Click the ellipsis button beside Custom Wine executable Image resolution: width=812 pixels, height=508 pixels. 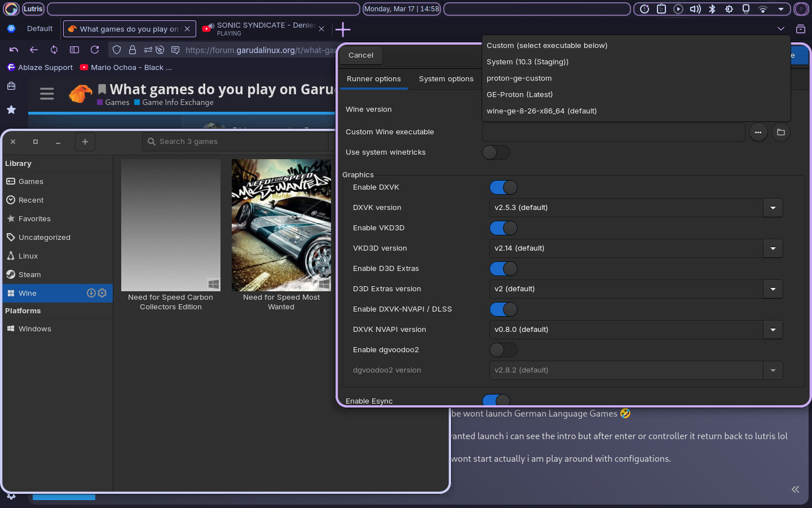tap(758, 132)
